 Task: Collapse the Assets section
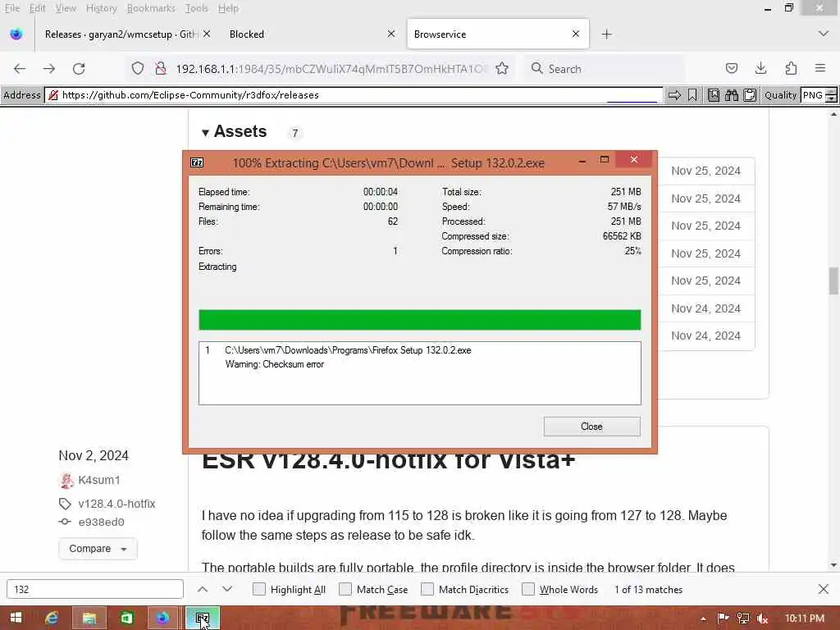click(x=205, y=132)
